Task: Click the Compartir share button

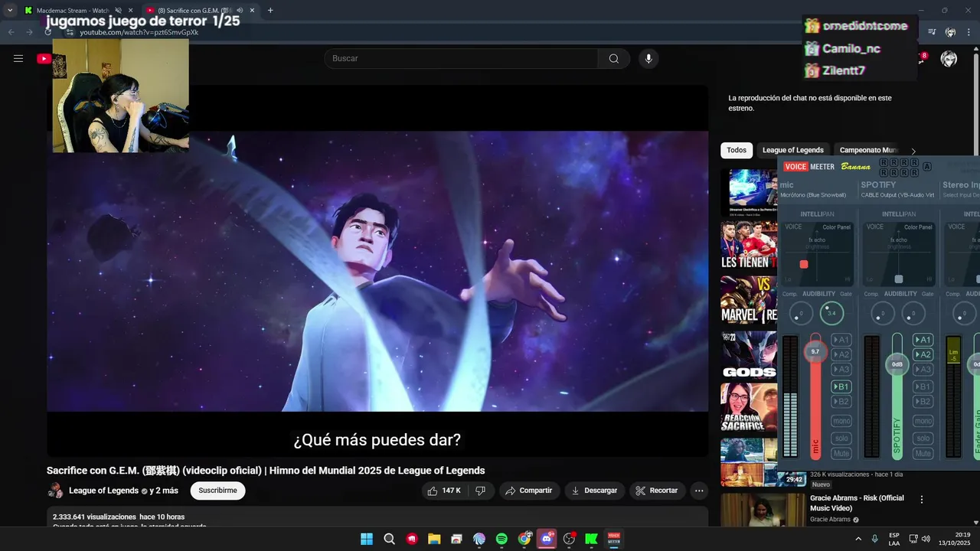Action: click(530, 491)
